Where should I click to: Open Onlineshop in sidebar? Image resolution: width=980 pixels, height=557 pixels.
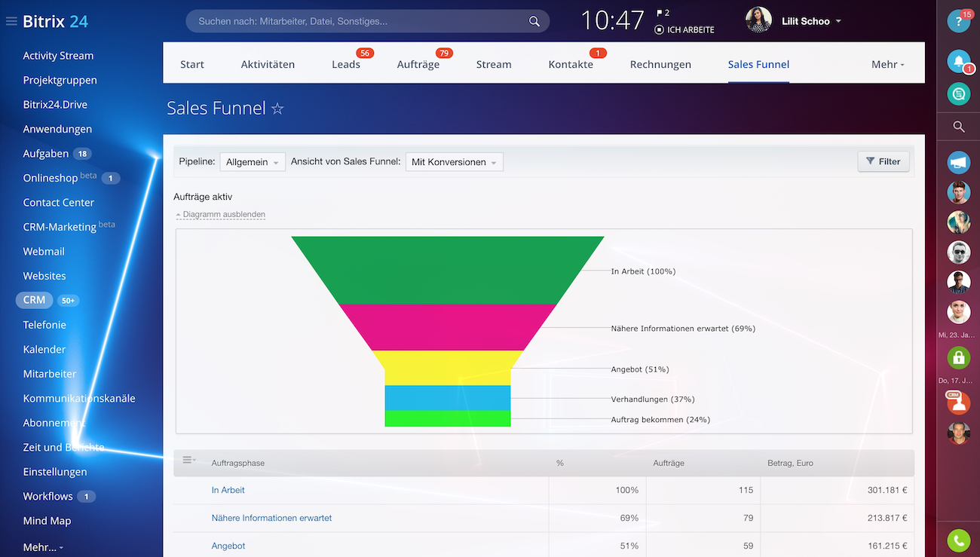coord(51,178)
